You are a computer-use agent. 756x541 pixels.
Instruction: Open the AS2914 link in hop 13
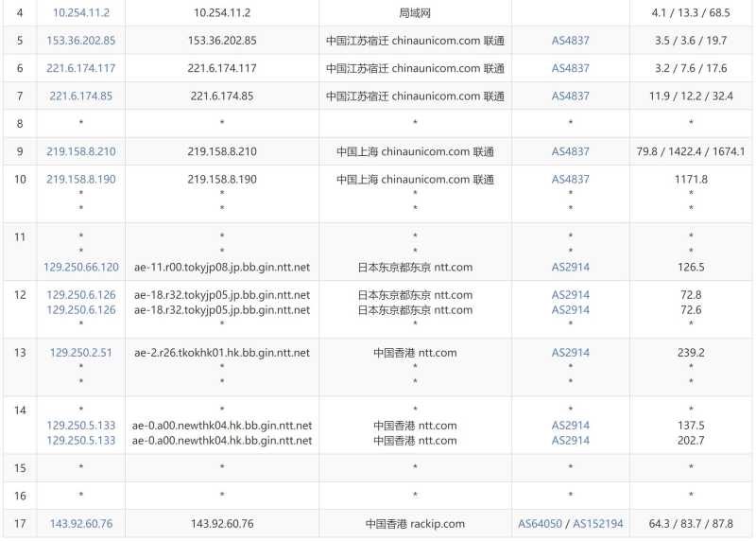[x=570, y=353]
